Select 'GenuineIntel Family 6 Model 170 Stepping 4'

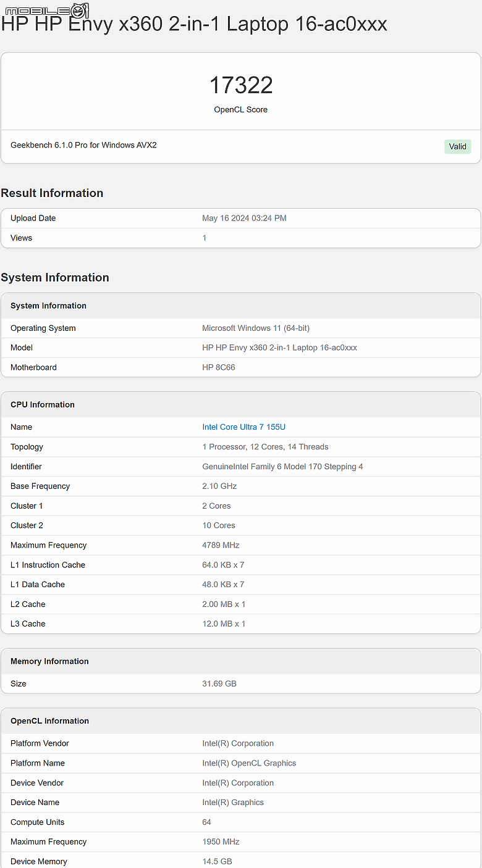point(282,467)
